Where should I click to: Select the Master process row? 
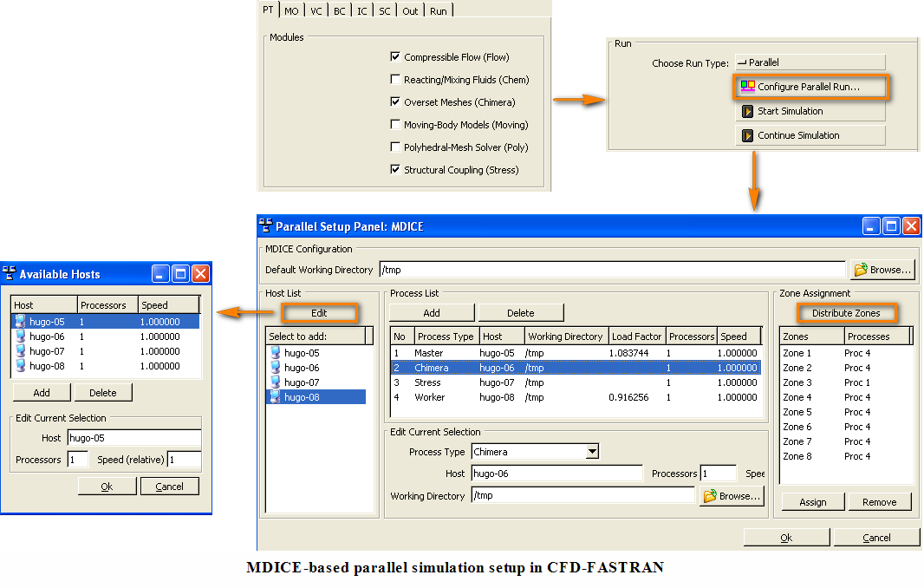point(576,353)
